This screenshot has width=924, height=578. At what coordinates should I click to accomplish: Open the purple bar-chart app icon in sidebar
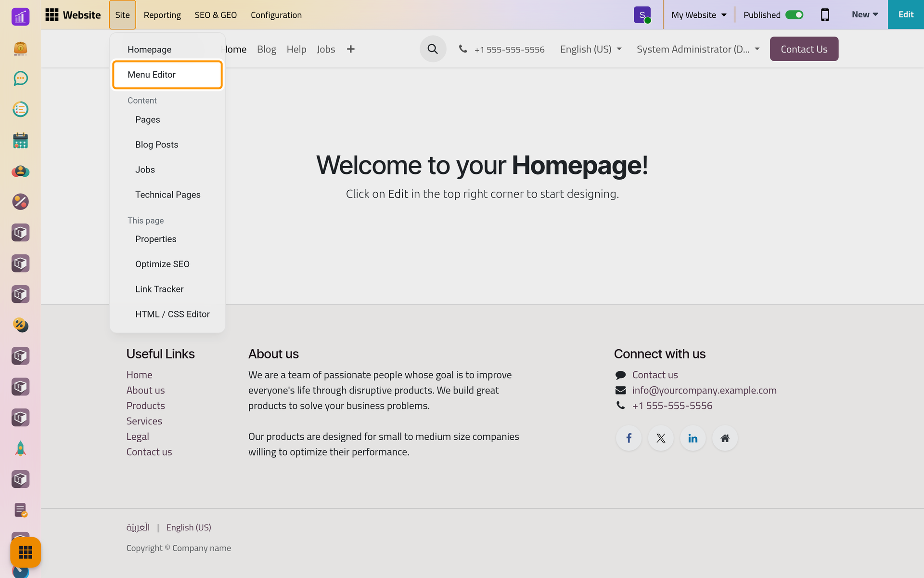tap(20, 17)
